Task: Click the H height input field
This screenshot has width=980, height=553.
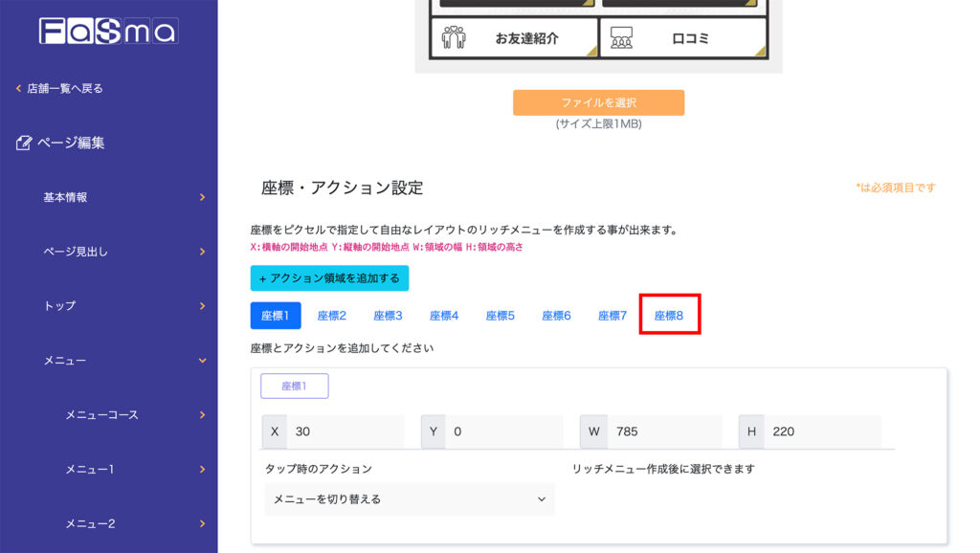Action: [x=822, y=431]
